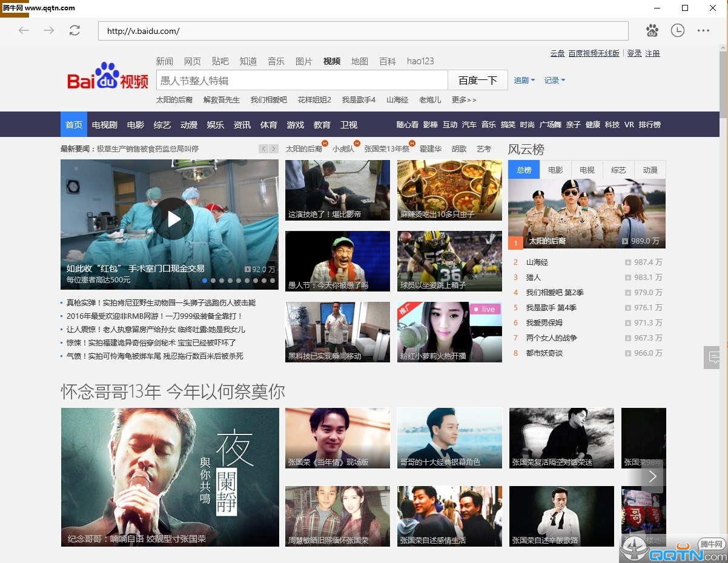Click the Baidu 视频 logo

(108, 77)
